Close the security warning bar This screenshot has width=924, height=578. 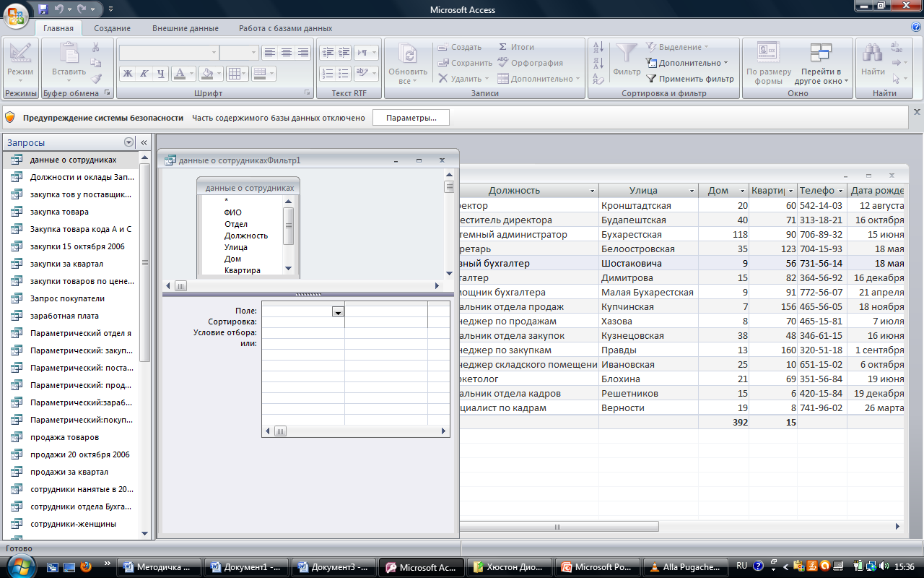pos(917,112)
